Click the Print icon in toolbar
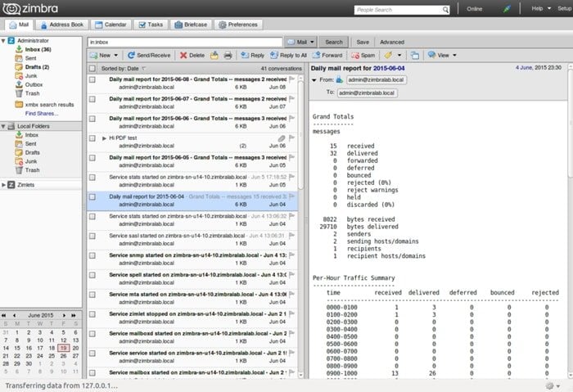This screenshot has height=392, width=573. tap(228, 55)
